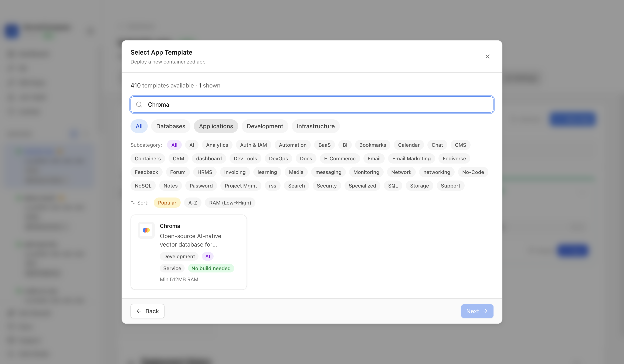Screen dimensions: 624x364
Task: Filter by E-Commerce subcategory
Action: point(340,159)
